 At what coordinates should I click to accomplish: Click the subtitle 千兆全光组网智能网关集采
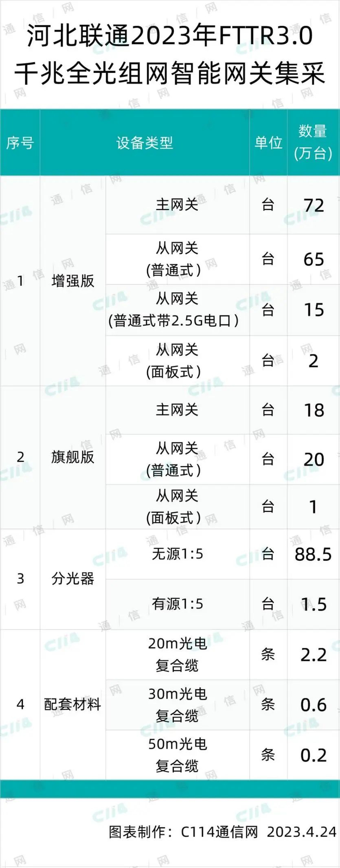tap(170, 74)
